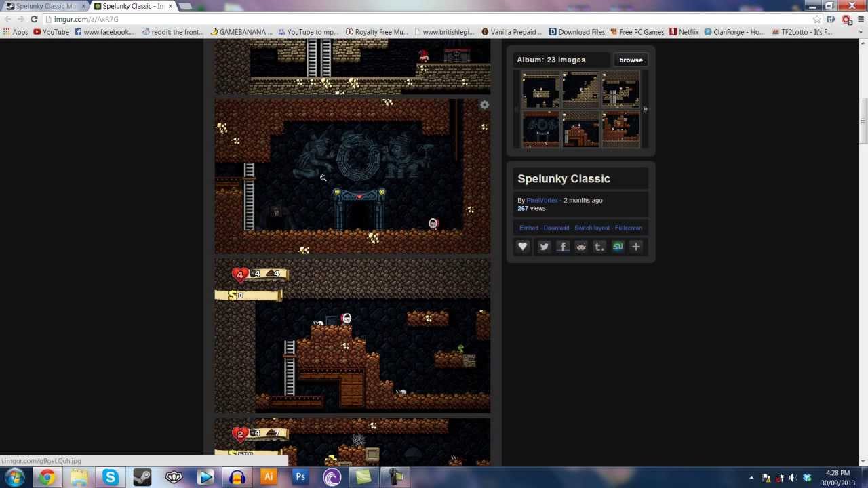
Task: Launch Photoshop from the taskbar
Action: pyautogui.click(x=300, y=477)
